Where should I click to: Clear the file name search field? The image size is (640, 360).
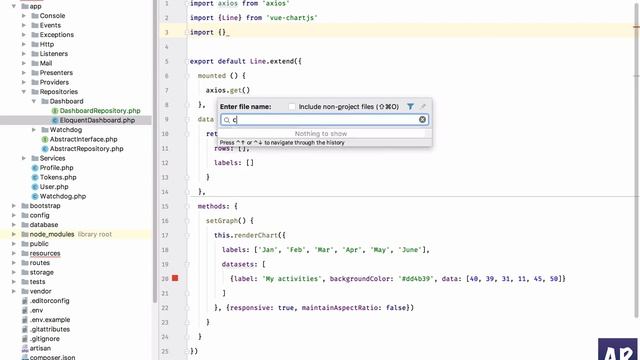[422, 119]
